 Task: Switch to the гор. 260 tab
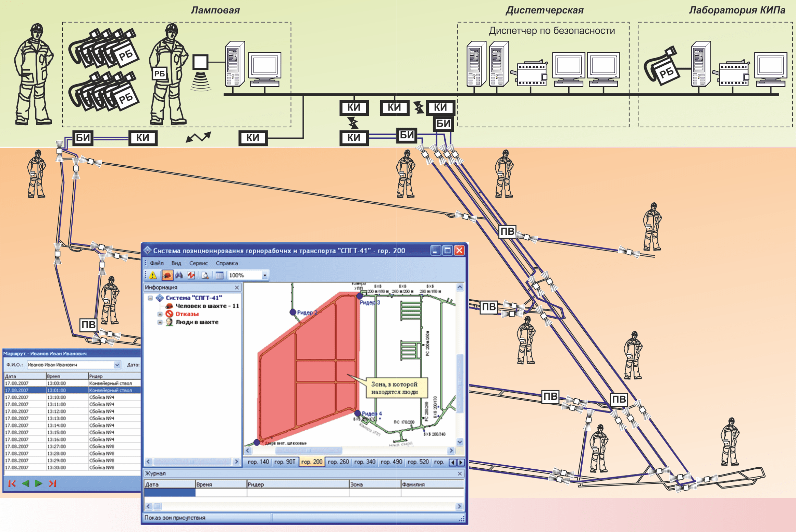tap(338, 462)
